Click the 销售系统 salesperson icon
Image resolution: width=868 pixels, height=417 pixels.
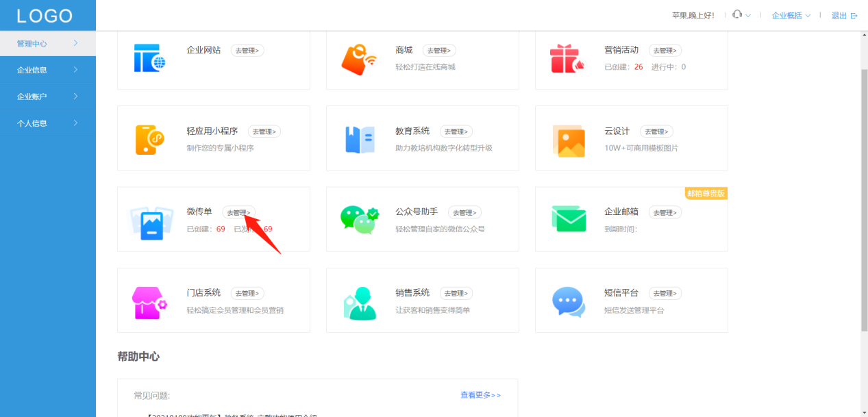pos(360,303)
